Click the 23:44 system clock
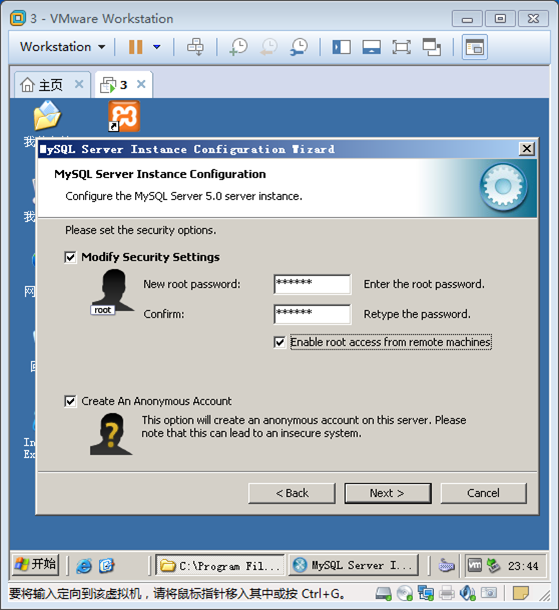The width and height of the screenshot is (559, 610). (523, 566)
